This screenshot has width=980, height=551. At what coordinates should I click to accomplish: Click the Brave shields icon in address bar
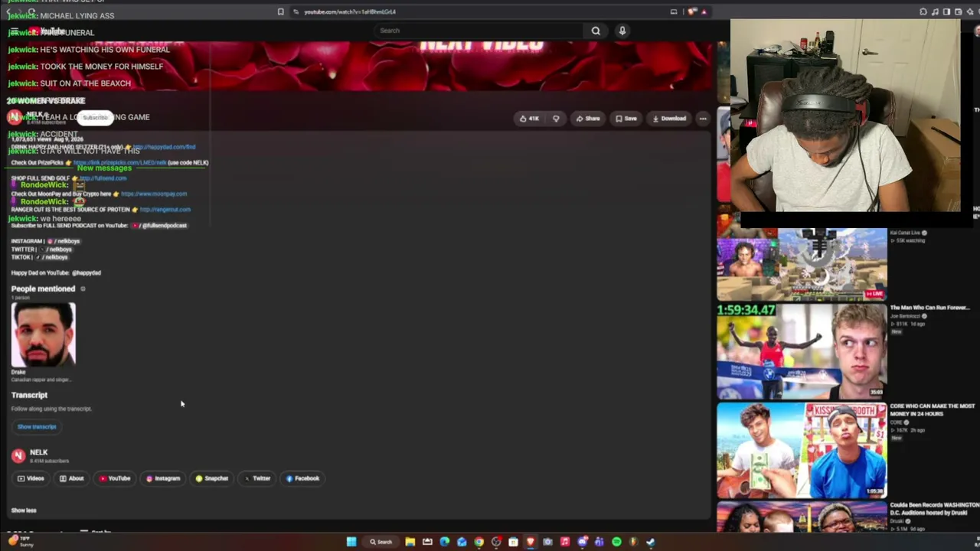coord(692,11)
